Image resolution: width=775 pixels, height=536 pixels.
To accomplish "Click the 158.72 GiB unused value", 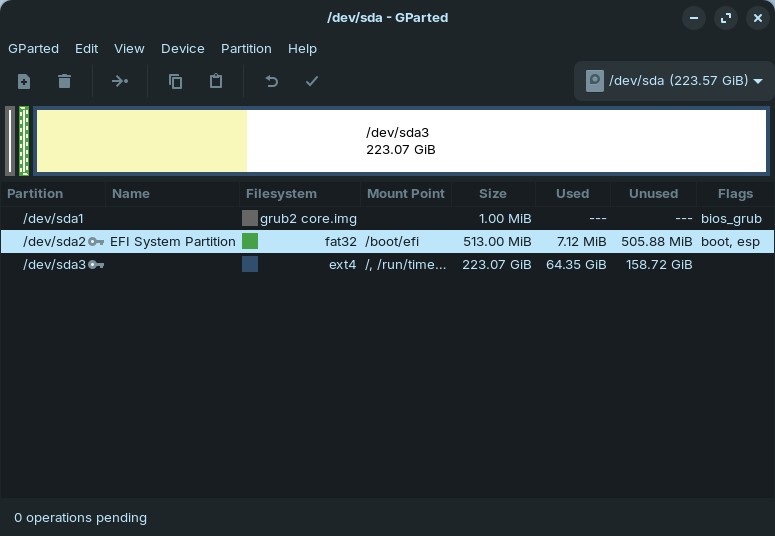I will (659, 265).
